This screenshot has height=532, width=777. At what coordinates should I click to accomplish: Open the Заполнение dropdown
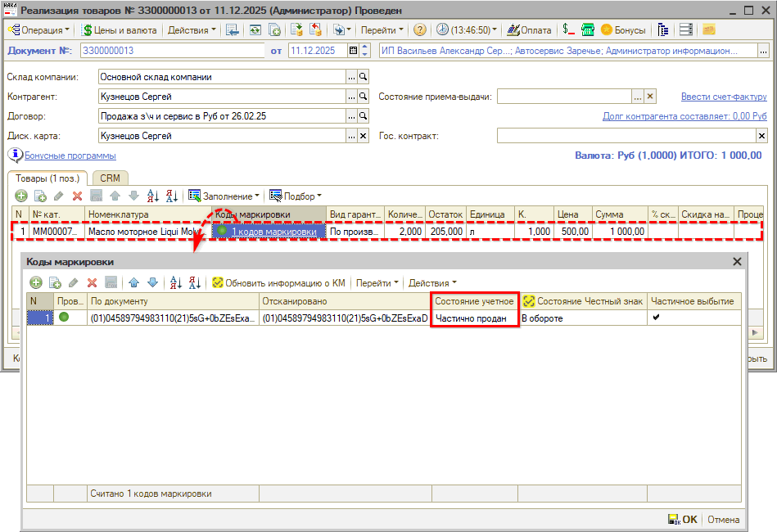[x=224, y=196]
